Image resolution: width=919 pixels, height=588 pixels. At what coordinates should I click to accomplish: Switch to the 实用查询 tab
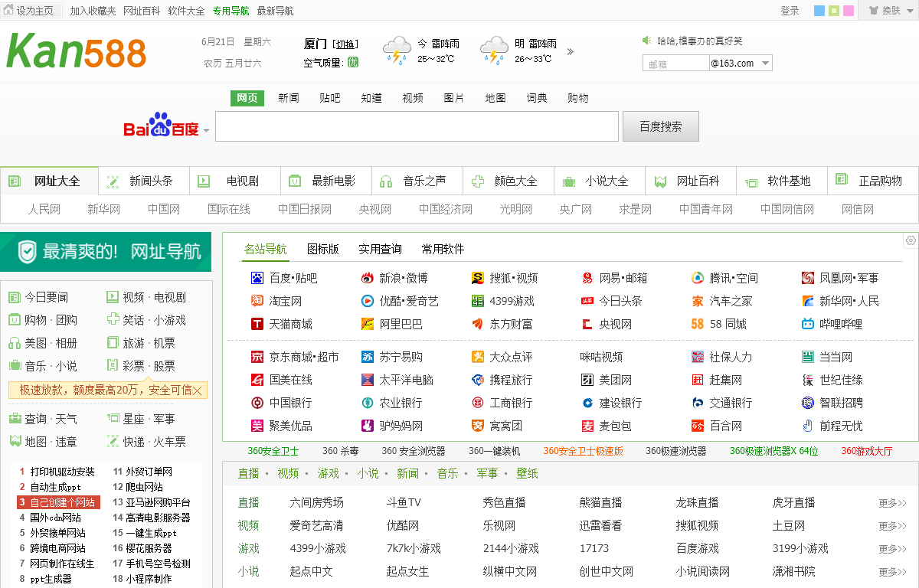[380, 249]
